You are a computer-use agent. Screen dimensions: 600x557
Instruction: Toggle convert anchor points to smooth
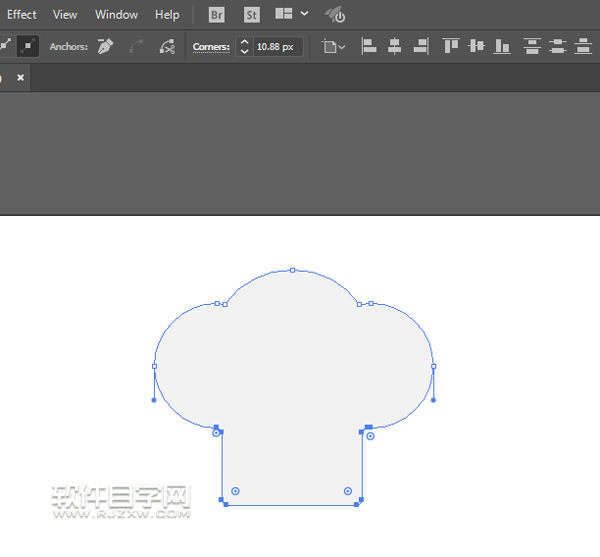click(27, 46)
